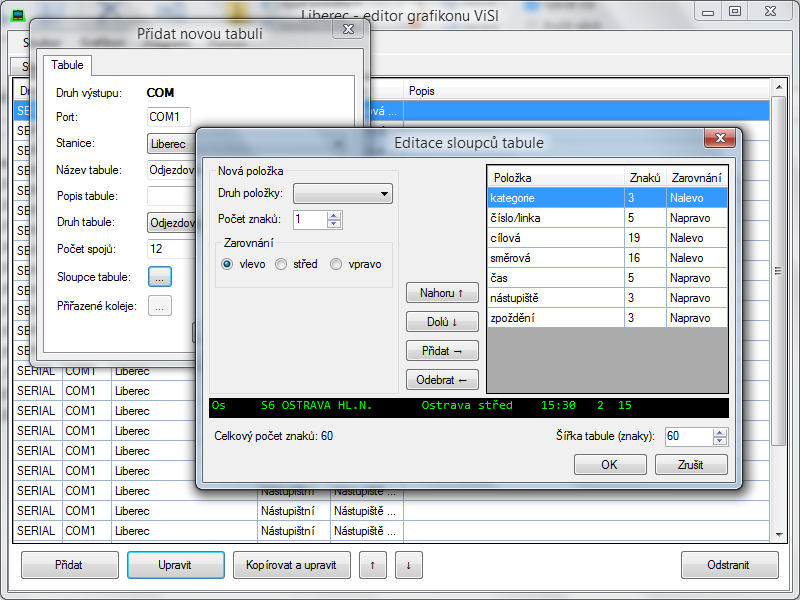
Task: Click the Nahoru move-up button
Action: point(442,293)
